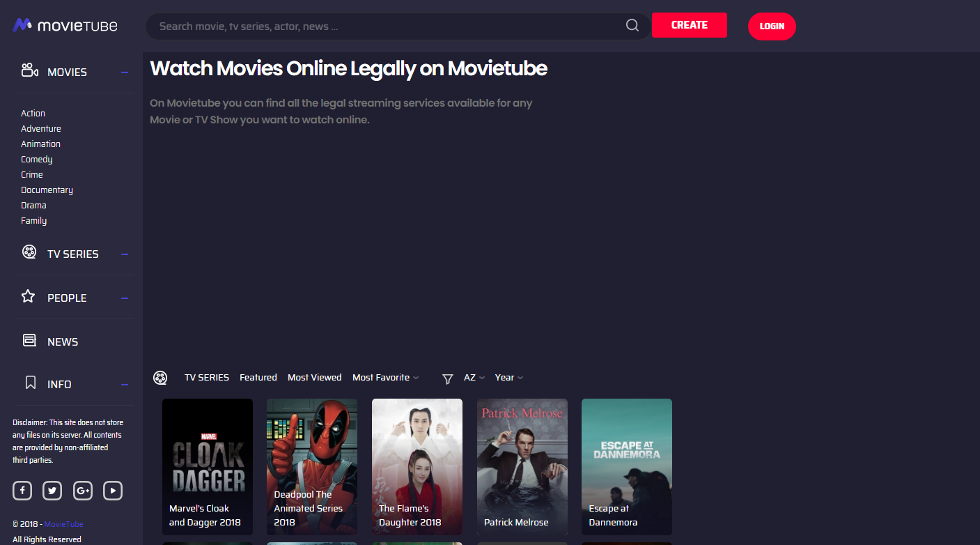Screen dimensions: 980x545
Task: Click the filter funnel icon
Action: 448,378
